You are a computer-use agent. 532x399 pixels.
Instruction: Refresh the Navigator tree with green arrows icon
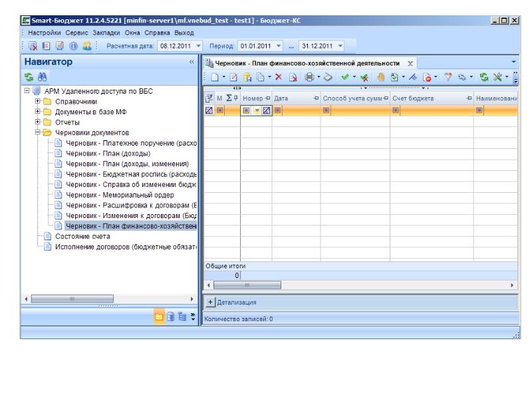9,78
